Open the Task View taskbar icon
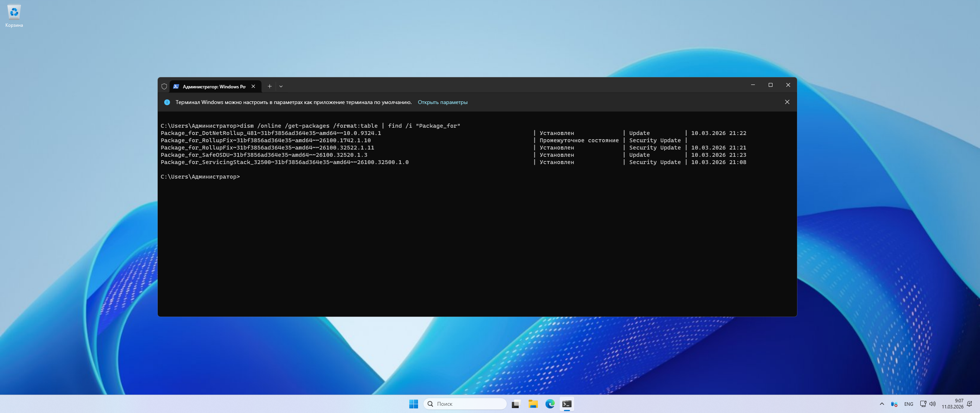 point(516,404)
